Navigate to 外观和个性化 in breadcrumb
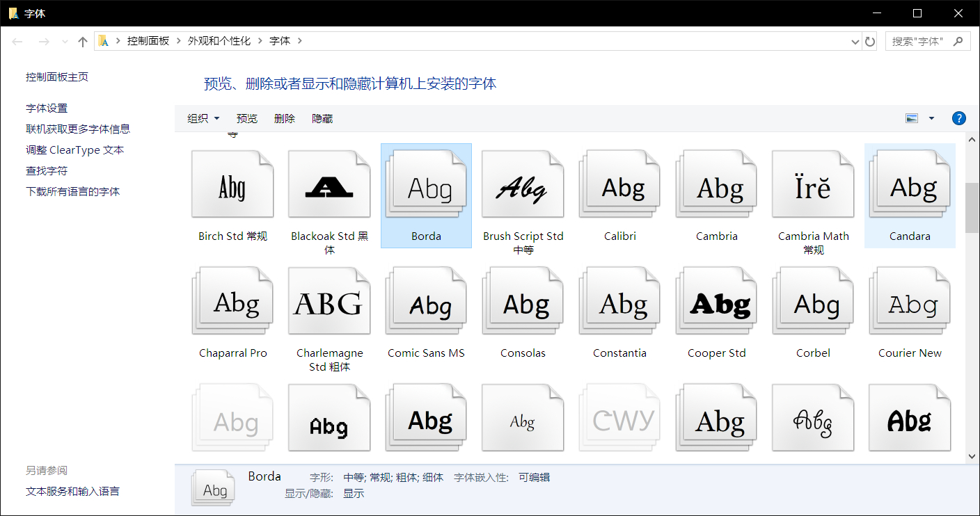980x516 pixels. (x=219, y=41)
